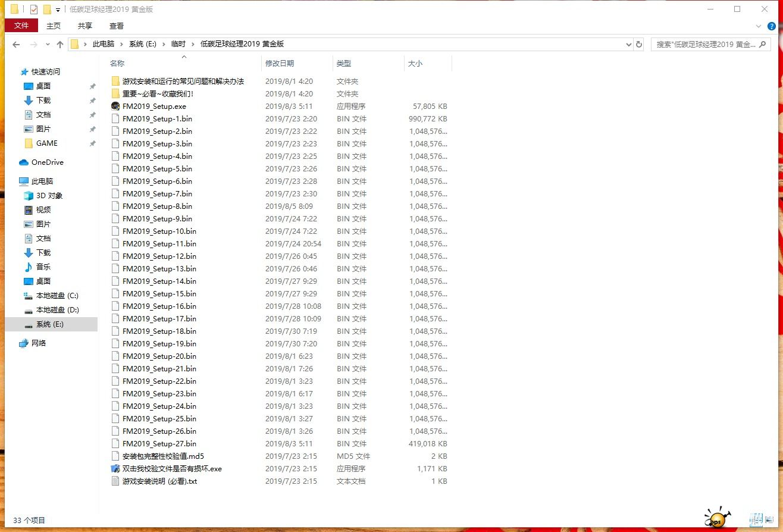
Task: Sort by the 修改日期 column header
Action: tap(280, 63)
